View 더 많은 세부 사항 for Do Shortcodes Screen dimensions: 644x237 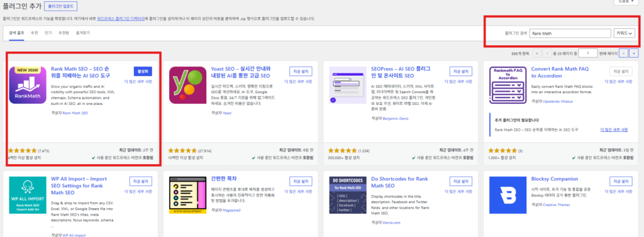click(458, 192)
